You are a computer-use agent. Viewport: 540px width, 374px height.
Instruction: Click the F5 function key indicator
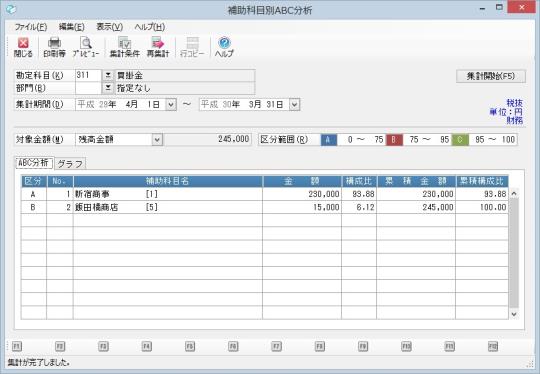pos(190,346)
